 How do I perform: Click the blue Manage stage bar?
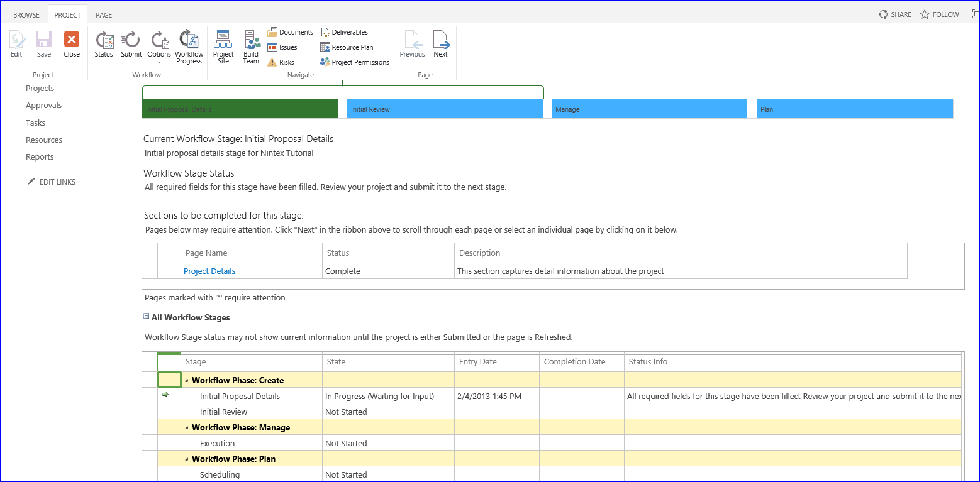[649, 109]
